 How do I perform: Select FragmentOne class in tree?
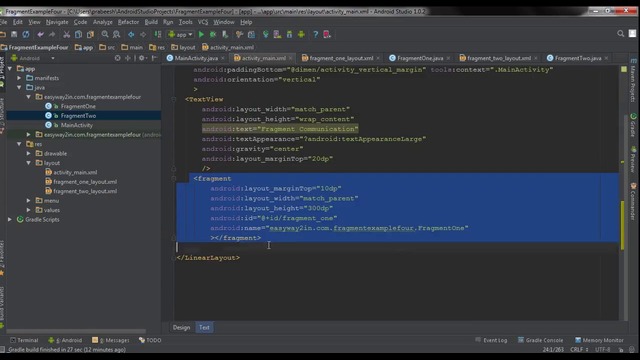click(x=78, y=107)
